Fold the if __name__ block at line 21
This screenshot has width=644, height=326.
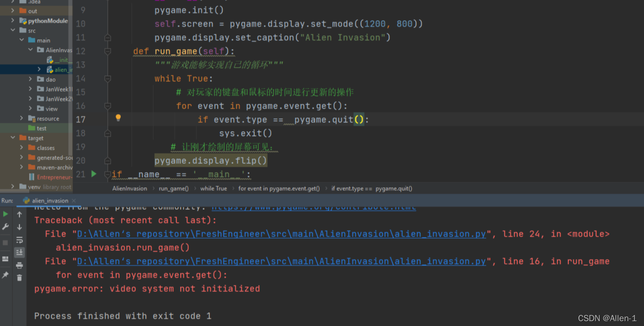point(107,174)
